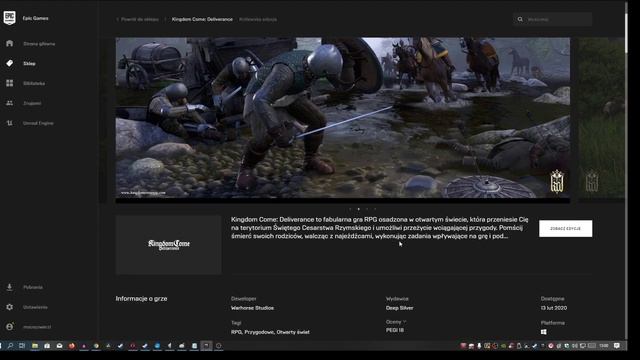Click the Warhorse Studios developer name
The width and height of the screenshot is (640, 360).
(x=252, y=308)
